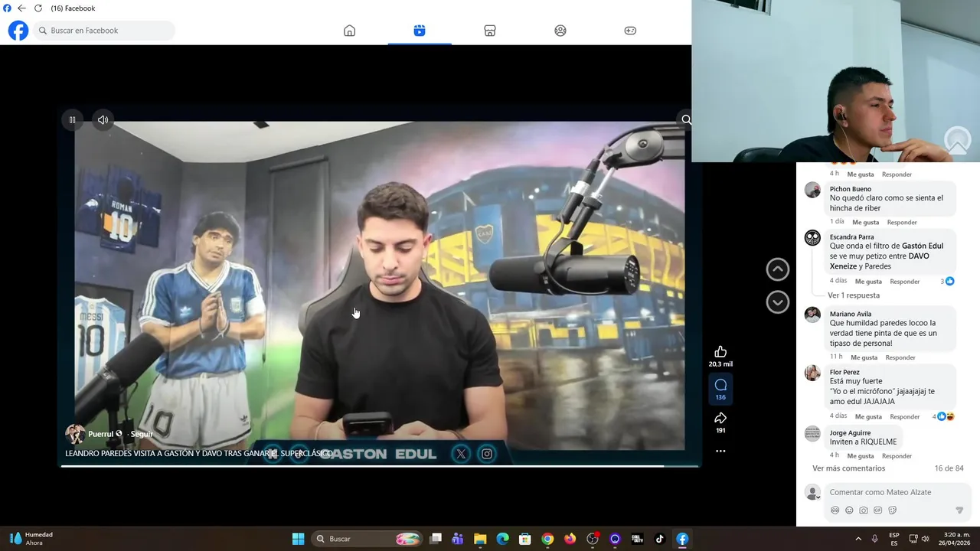The width and height of the screenshot is (980, 551).
Task: Open the Groups/Friends tab icon
Action: point(560,31)
